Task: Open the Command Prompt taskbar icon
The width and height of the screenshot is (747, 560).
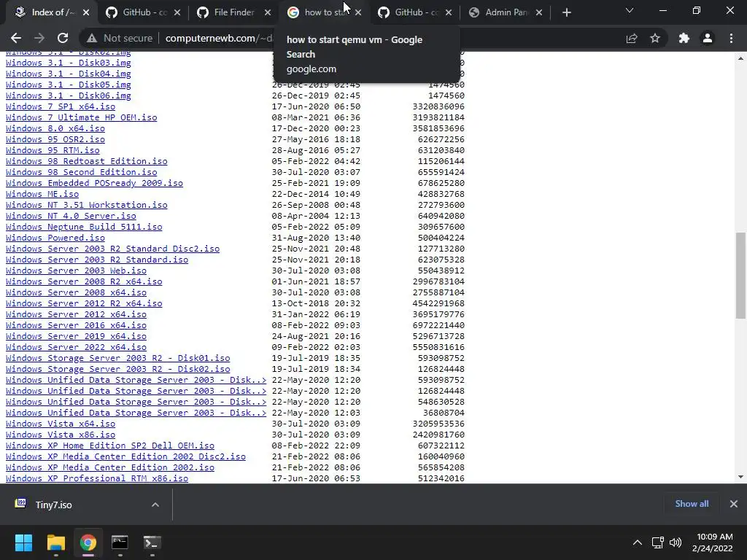Action: [x=120, y=542]
